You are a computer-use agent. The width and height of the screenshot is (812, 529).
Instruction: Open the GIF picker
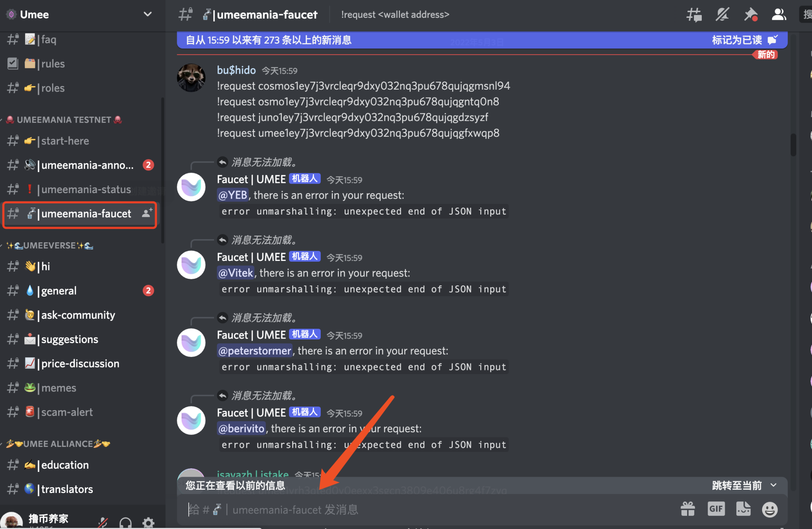pyautogui.click(x=716, y=509)
